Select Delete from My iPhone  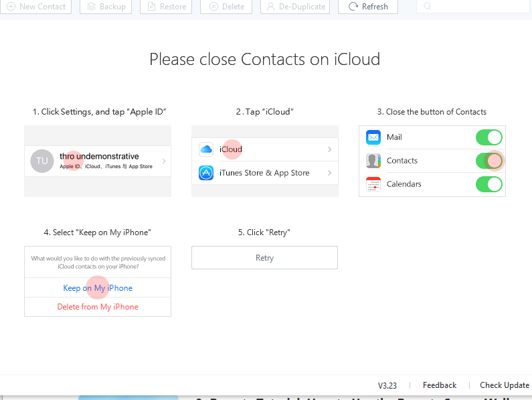(98, 307)
